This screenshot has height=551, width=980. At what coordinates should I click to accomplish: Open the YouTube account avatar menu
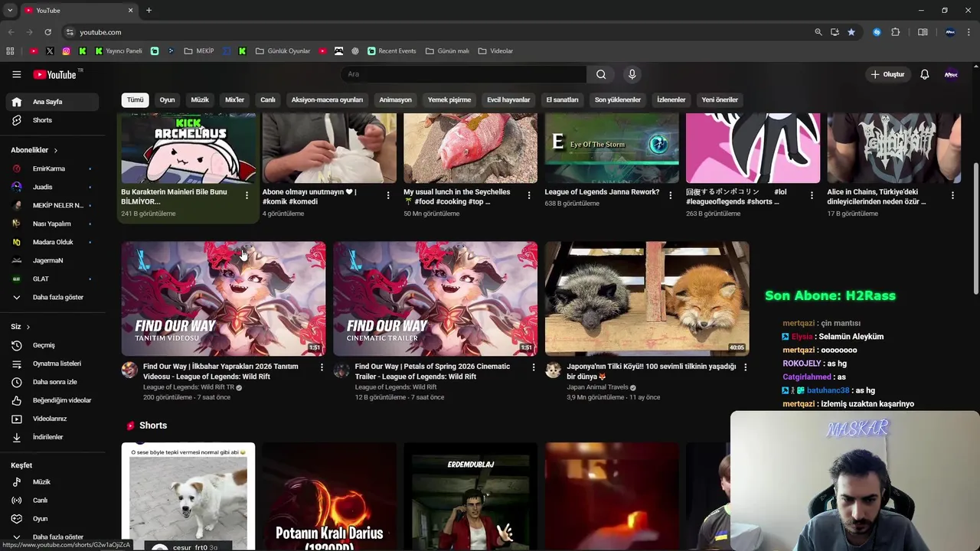[x=951, y=74]
